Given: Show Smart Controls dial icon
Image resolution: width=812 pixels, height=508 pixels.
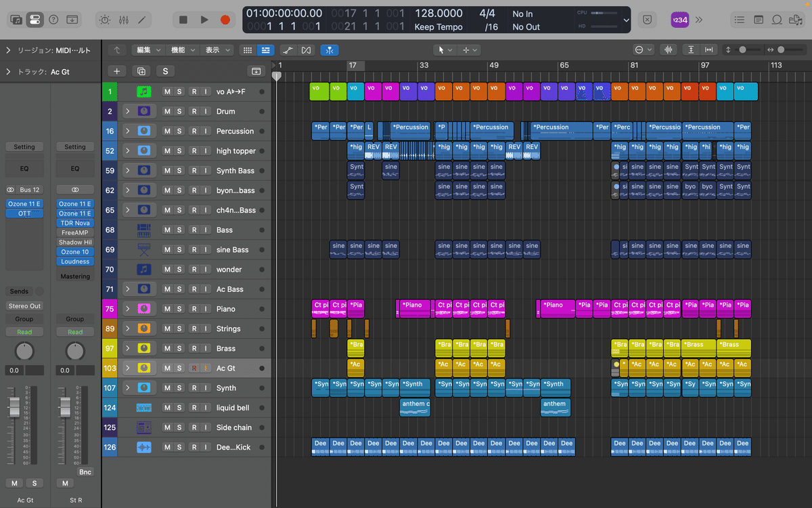Looking at the screenshot, I should 105,20.
